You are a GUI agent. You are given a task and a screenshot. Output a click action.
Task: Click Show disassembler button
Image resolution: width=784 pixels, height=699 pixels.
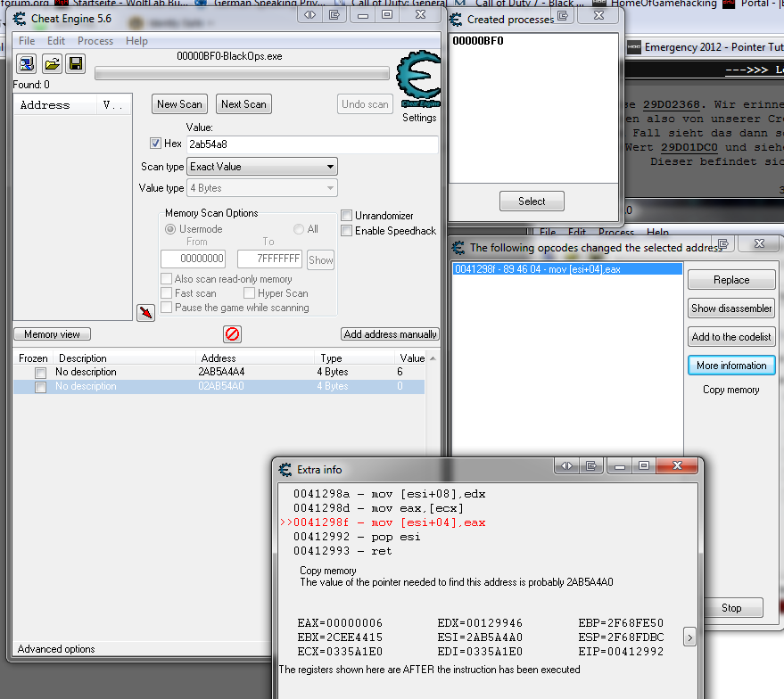731,308
